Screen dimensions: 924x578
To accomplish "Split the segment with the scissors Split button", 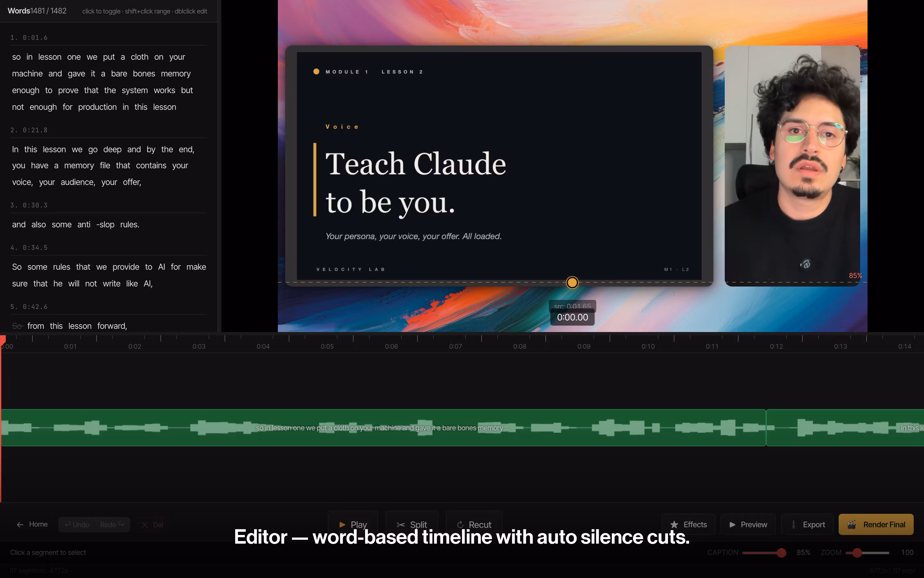I will point(412,524).
